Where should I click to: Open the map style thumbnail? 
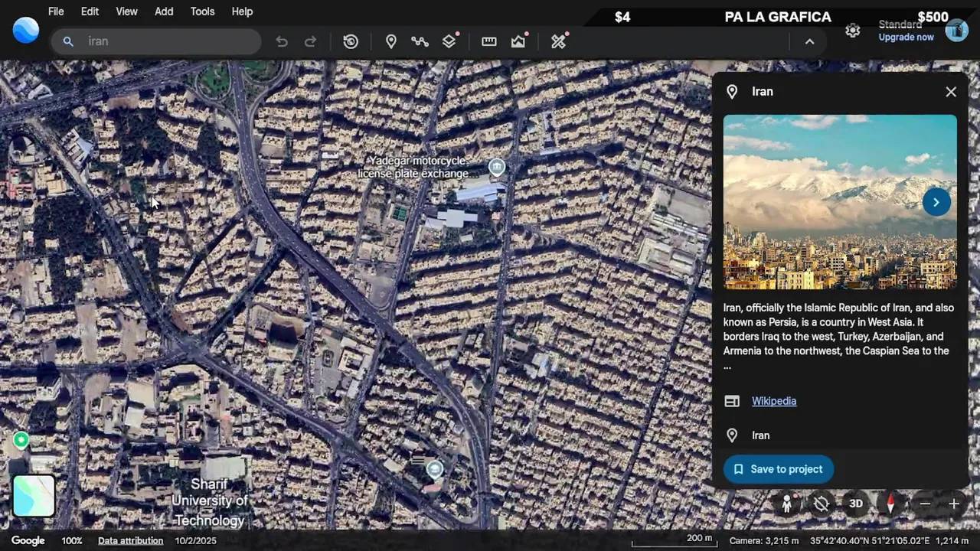tap(34, 496)
